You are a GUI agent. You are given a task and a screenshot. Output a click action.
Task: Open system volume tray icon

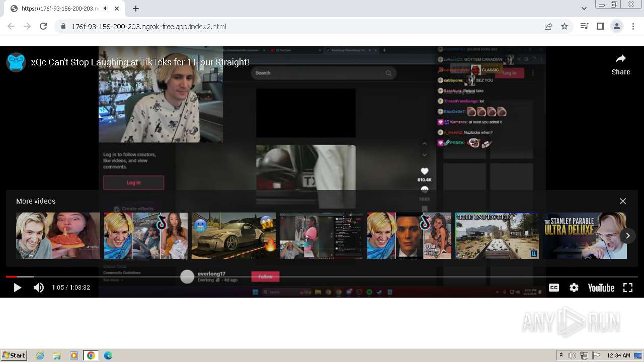(x=572, y=355)
